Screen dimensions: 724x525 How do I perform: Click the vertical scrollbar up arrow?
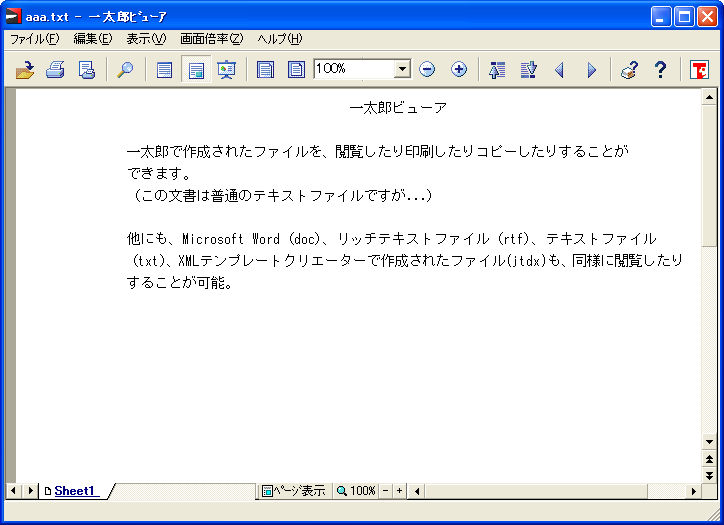coord(709,97)
